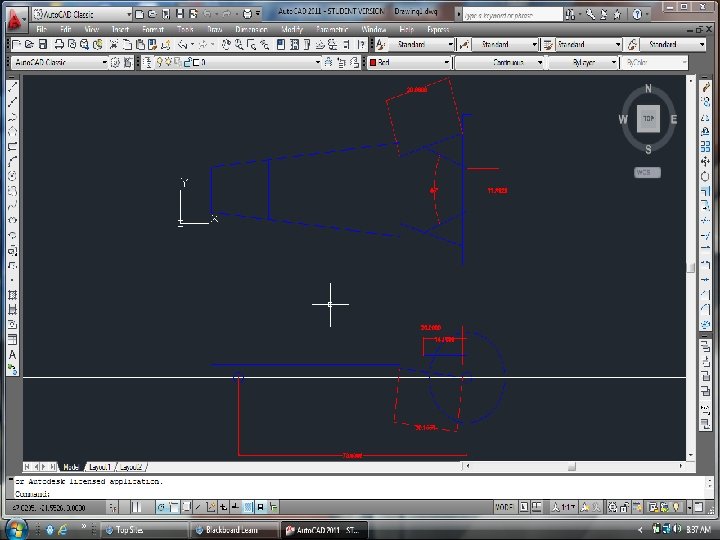Click the horizontal scrollbar thumb below drawing
Screen dimensions: 720x540
[x=572, y=467]
